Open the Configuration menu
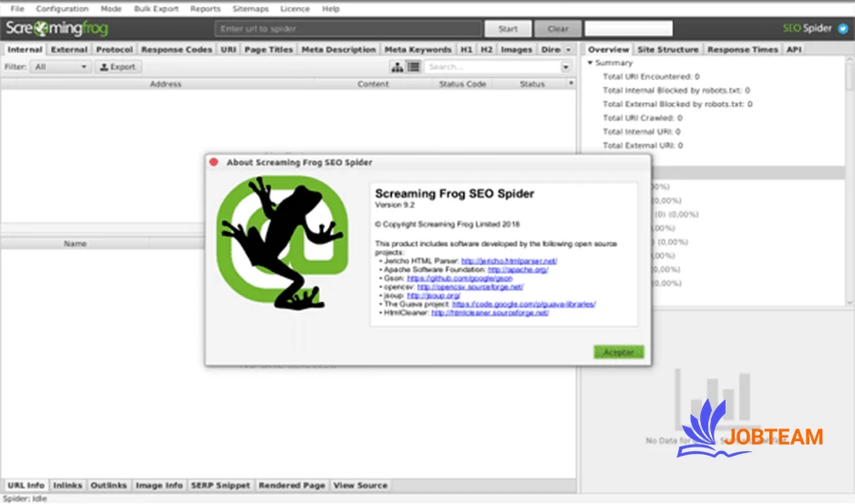This screenshot has width=855, height=504. tap(62, 8)
